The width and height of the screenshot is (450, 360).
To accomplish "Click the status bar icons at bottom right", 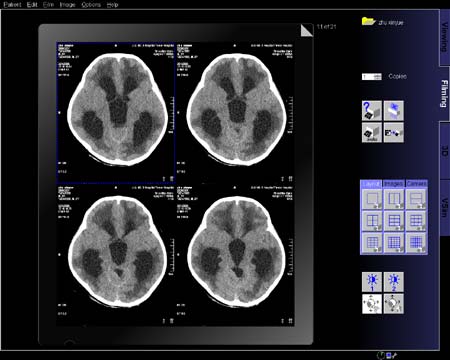I will tap(387, 356).
